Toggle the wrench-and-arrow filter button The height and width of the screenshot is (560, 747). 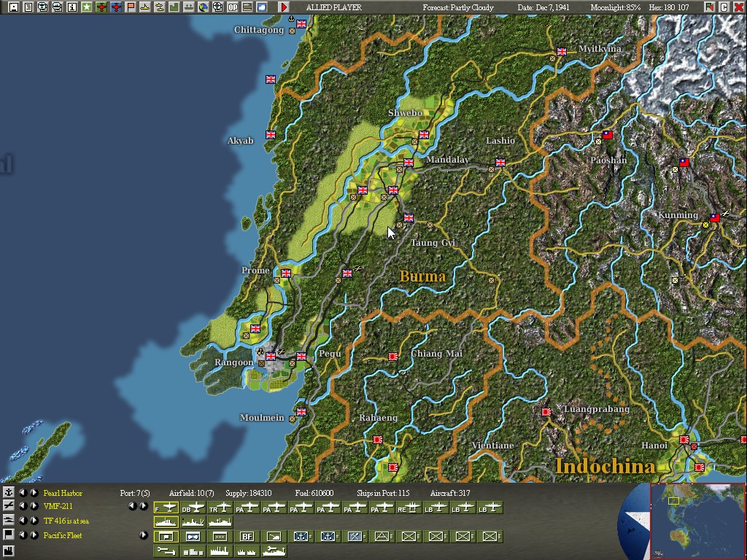(x=166, y=551)
